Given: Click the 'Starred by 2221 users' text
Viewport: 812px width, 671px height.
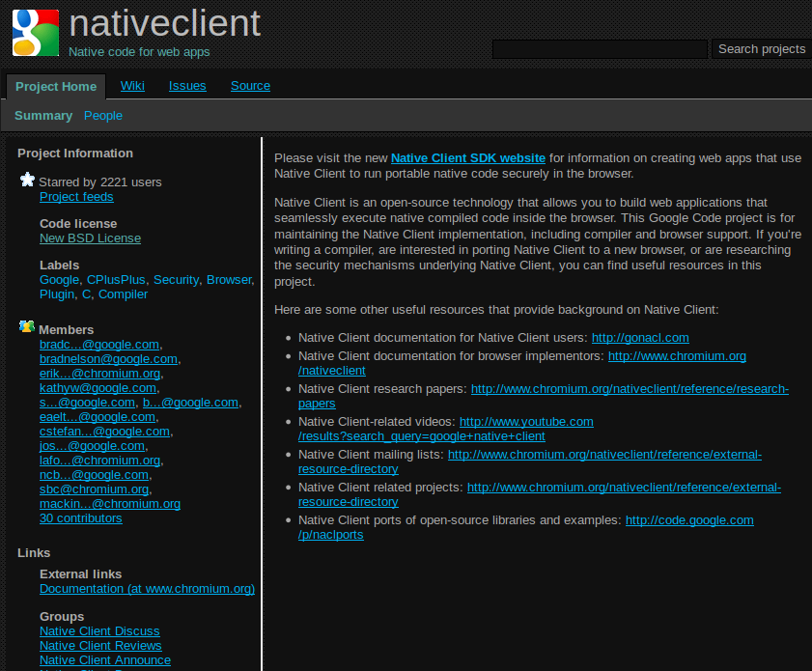Looking at the screenshot, I should click(x=100, y=182).
